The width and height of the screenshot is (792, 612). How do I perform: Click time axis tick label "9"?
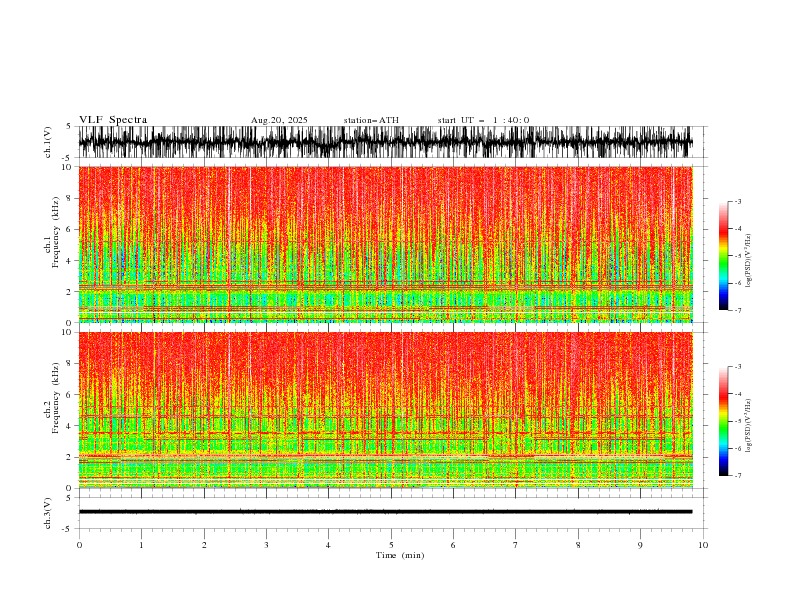[x=640, y=545]
